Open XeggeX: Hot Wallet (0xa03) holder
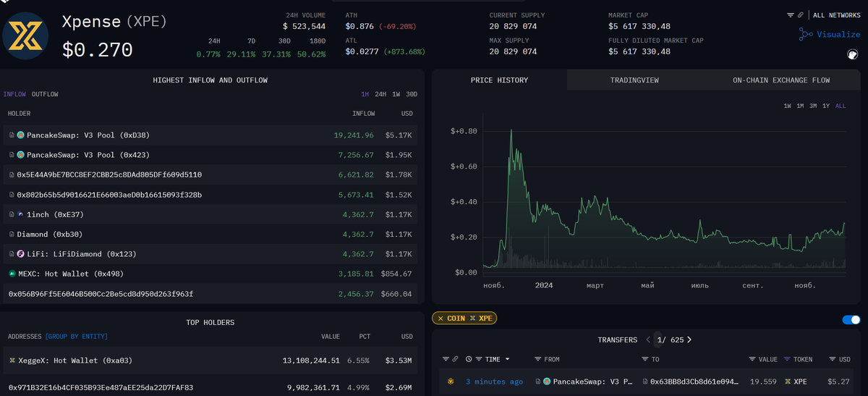Screen dimensions: 868x396 [75, 361]
